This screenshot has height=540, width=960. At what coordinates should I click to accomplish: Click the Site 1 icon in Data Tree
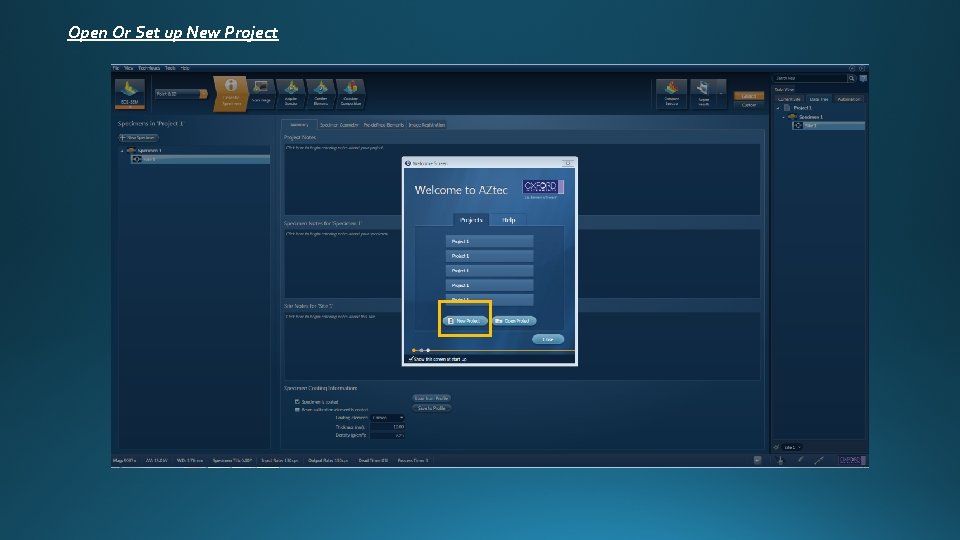[798, 126]
